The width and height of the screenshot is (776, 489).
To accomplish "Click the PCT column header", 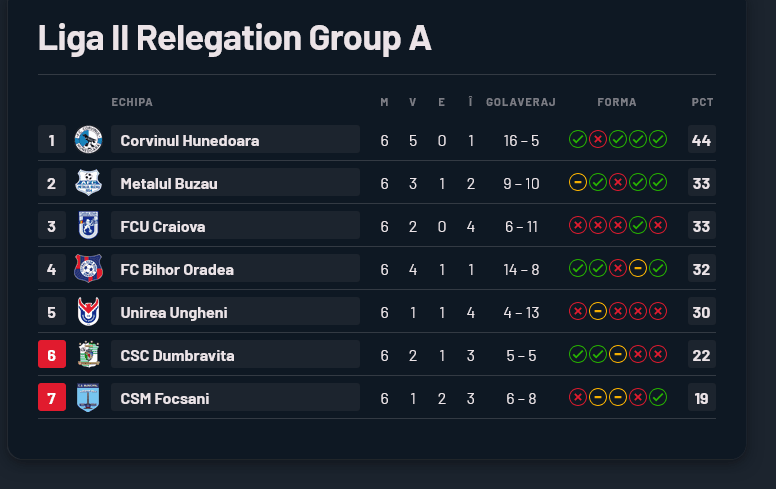I will click(x=702, y=102).
